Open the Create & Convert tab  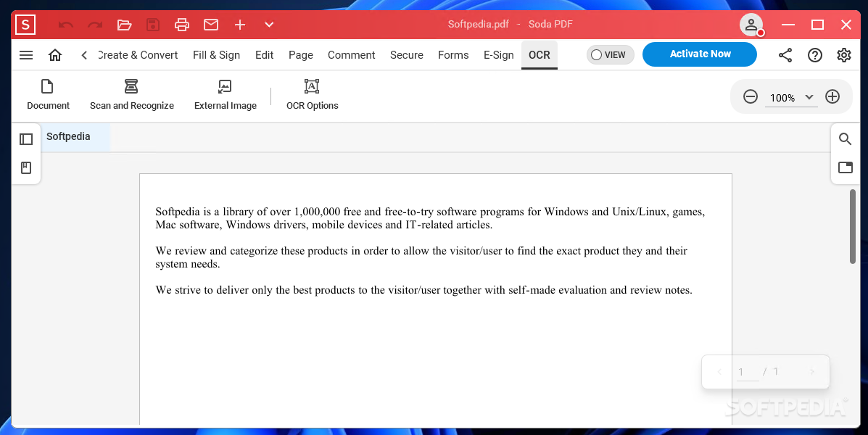click(x=138, y=55)
